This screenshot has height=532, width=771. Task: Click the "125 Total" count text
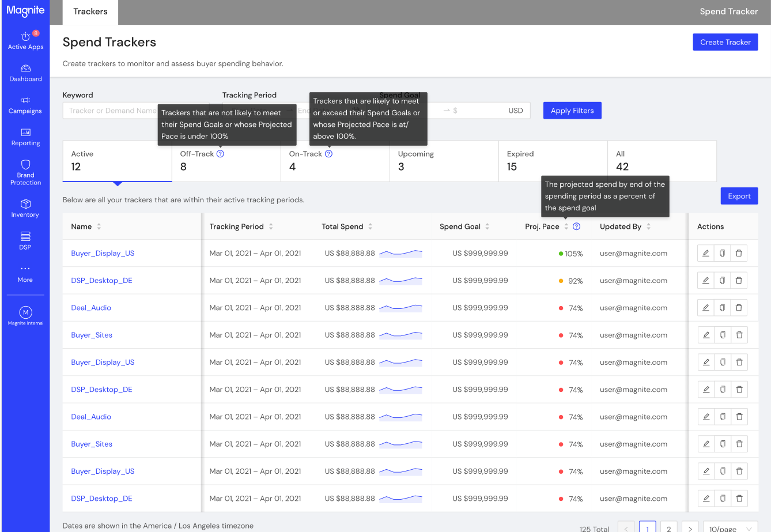594,529
